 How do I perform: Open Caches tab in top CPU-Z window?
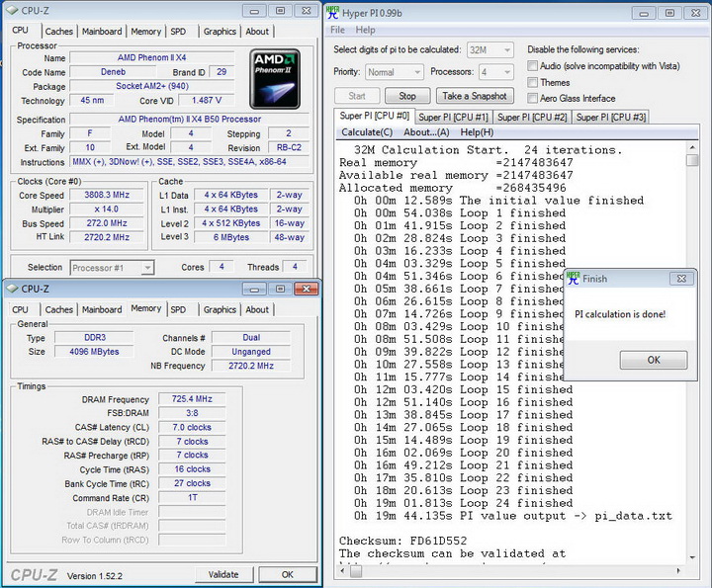coord(59,32)
